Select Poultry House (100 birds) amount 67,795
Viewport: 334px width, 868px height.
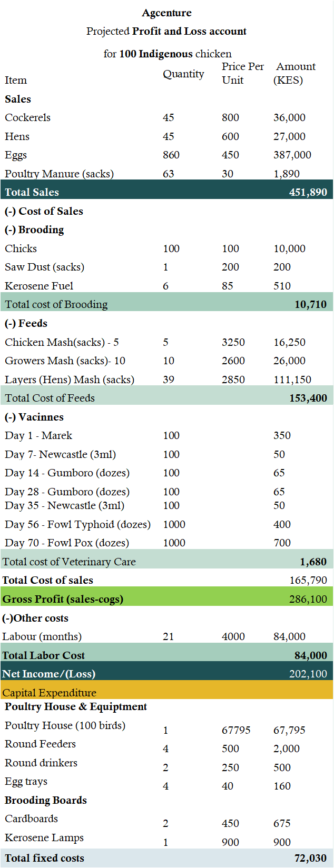289,730
